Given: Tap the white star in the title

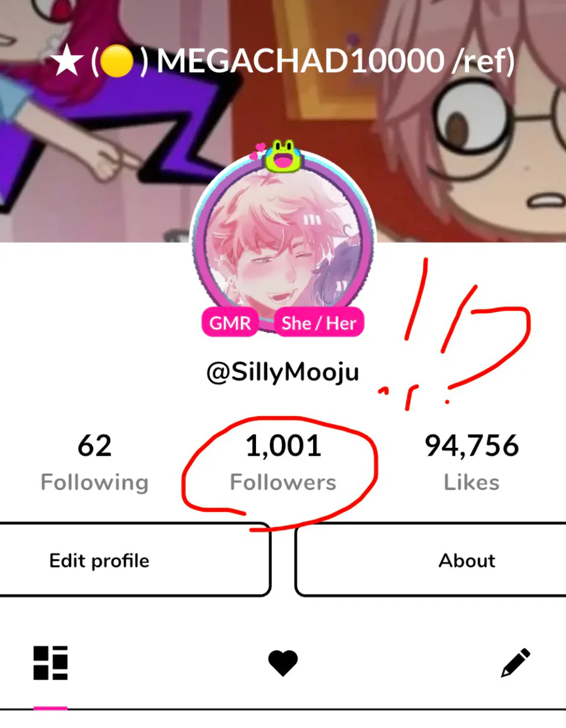Looking at the screenshot, I should tap(66, 60).
